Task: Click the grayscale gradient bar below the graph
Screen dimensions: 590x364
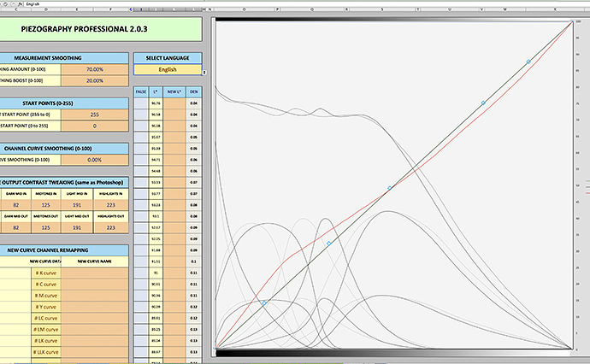Action: coord(393,351)
